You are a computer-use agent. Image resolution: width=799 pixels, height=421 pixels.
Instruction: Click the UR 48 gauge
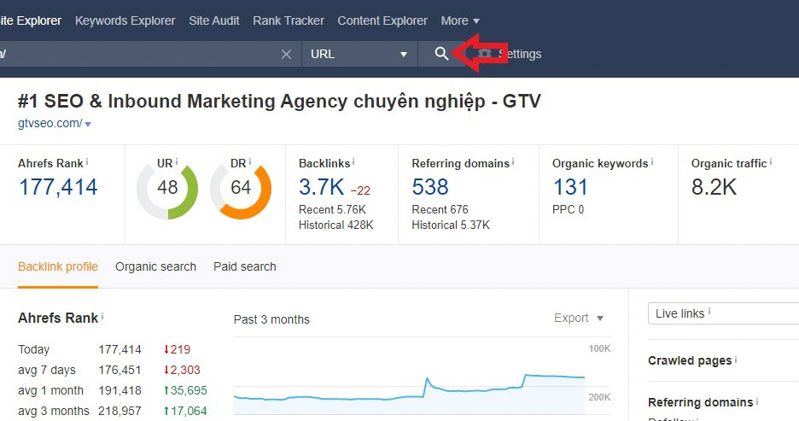pyautogui.click(x=167, y=188)
